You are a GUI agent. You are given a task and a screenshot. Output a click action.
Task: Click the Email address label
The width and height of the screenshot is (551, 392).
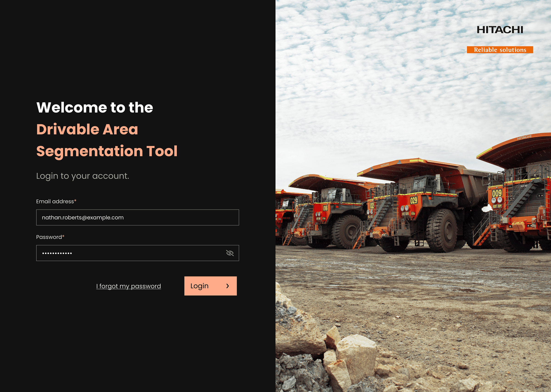pos(56,201)
